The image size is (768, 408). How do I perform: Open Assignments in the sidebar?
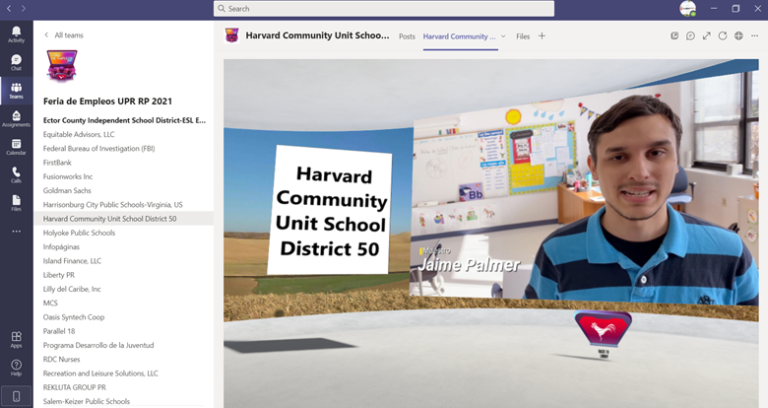pyautogui.click(x=16, y=119)
